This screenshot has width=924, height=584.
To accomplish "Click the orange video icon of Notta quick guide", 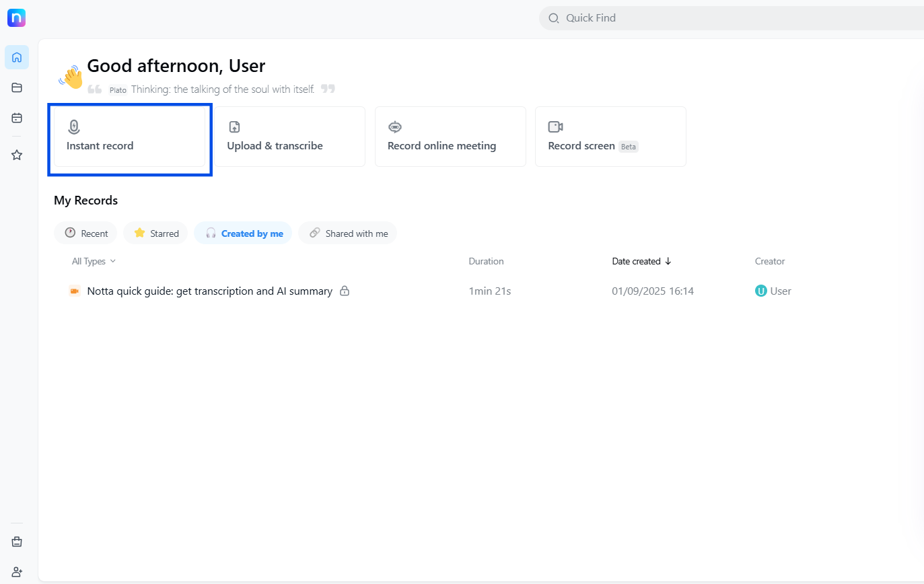I will click(75, 291).
